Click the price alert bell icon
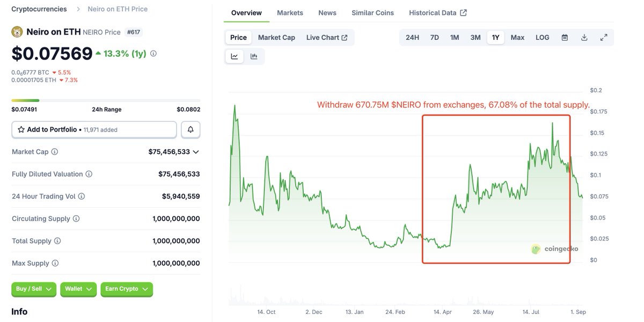This screenshot has height=322, width=644. (191, 130)
